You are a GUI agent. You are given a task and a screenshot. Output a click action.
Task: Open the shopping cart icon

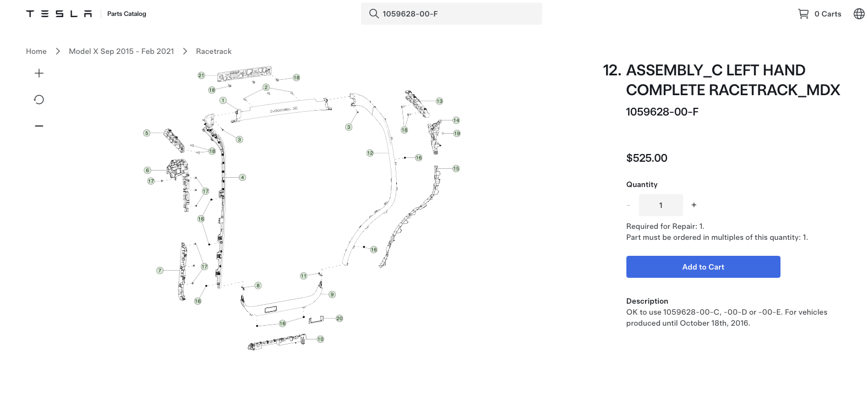803,14
